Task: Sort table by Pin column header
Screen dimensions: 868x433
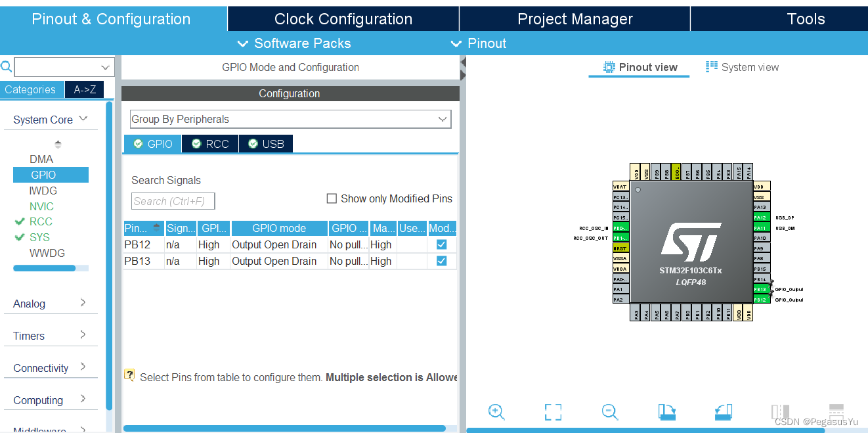Action: coord(143,228)
